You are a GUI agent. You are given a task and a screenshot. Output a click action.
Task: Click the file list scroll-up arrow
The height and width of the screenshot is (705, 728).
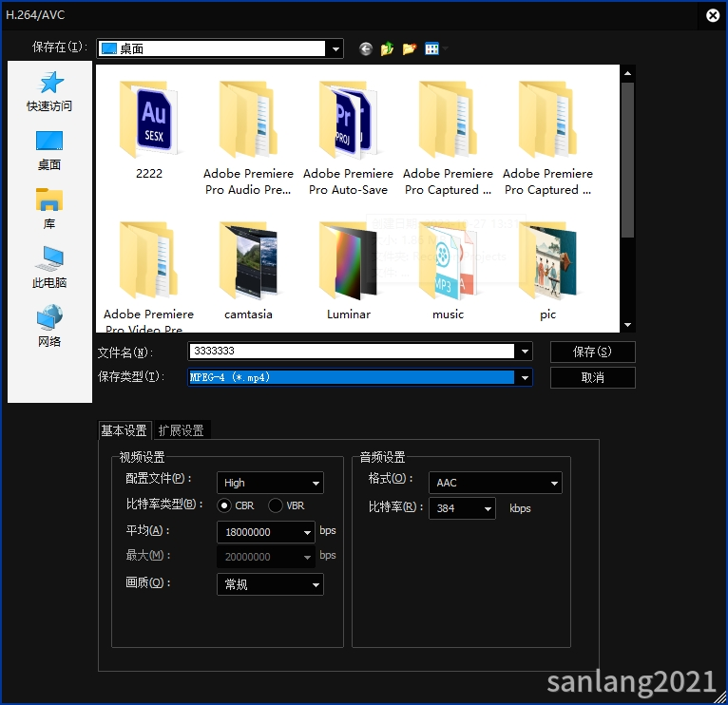pos(627,73)
